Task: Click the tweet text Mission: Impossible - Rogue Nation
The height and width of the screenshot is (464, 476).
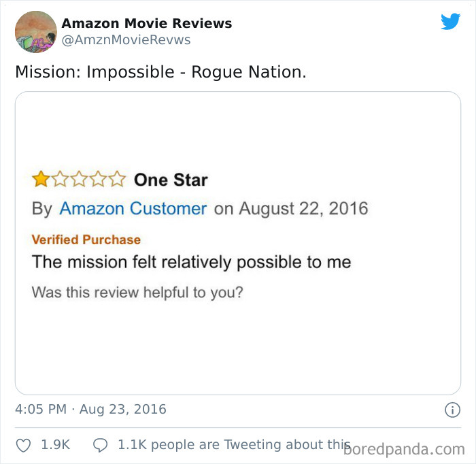Action: tap(161, 72)
